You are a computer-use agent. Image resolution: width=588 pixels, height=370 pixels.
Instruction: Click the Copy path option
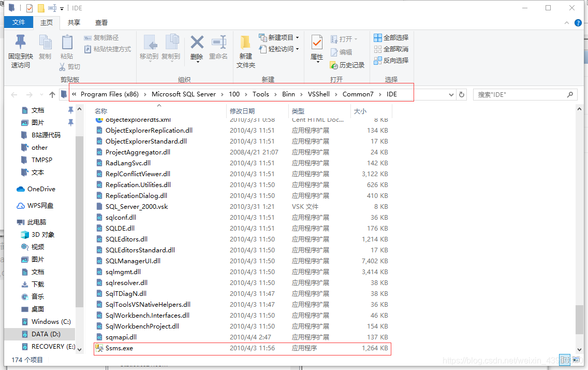[101, 37]
